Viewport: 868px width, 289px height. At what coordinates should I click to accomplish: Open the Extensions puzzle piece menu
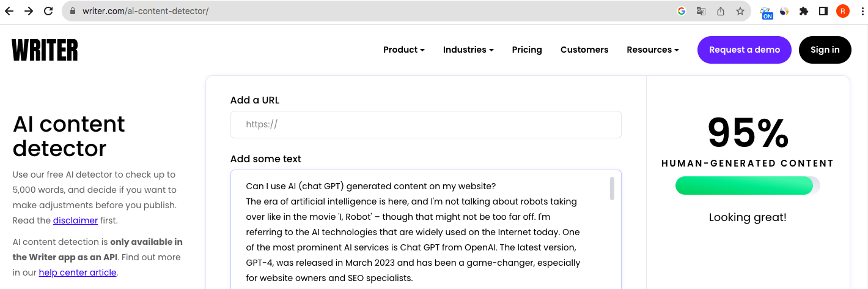coord(804,11)
